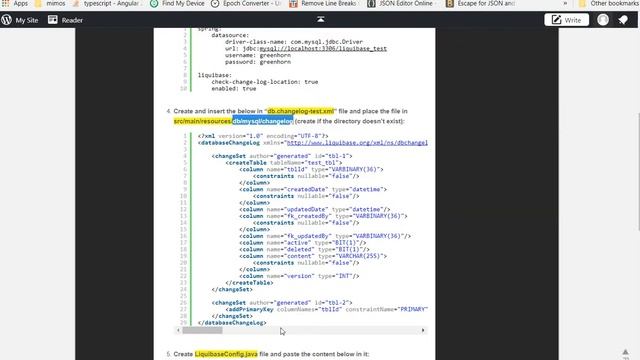The height and width of the screenshot is (360, 640).
Task: Click the page vertical scrollbar thumb
Action: click(638, 171)
